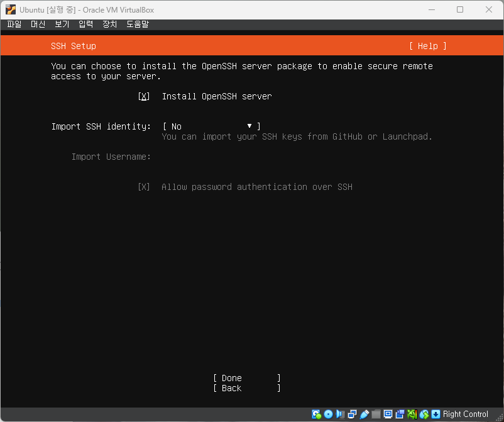504x422 pixels.
Task: Open the 머신 menu
Action: (x=38, y=24)
